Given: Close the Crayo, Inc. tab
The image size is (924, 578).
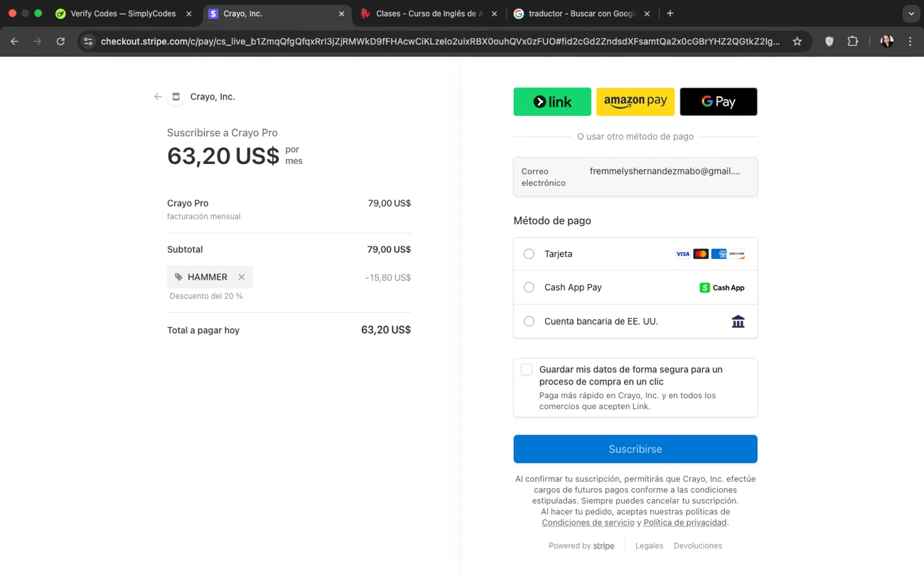Looking at the screenshot, I should coord(341,14).
